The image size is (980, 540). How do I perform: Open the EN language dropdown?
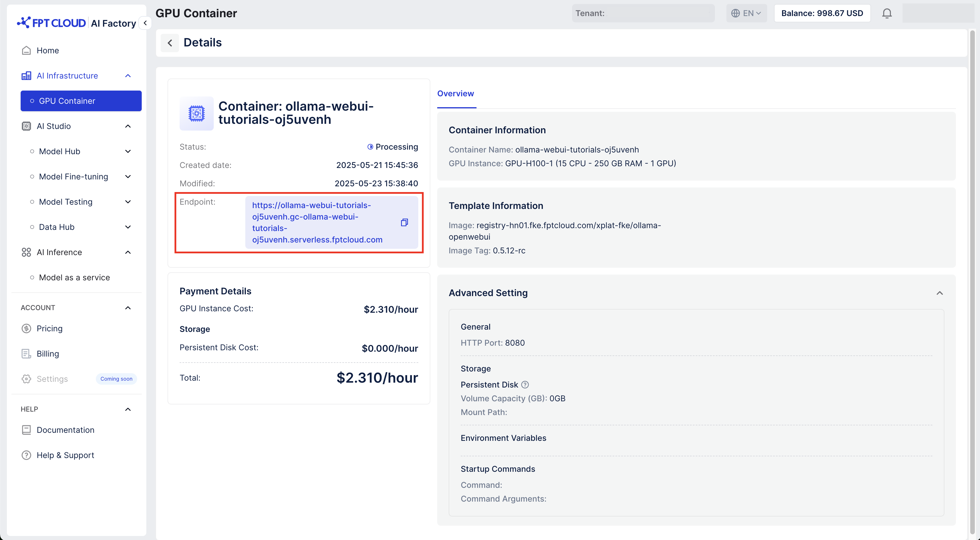(746, 13)
